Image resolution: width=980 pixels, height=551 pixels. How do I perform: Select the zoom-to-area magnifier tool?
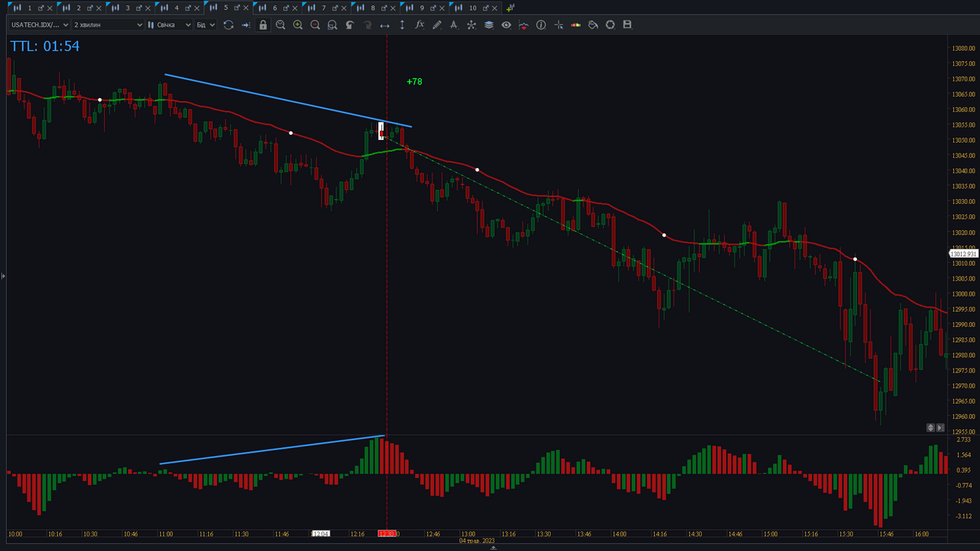(332, 25)
